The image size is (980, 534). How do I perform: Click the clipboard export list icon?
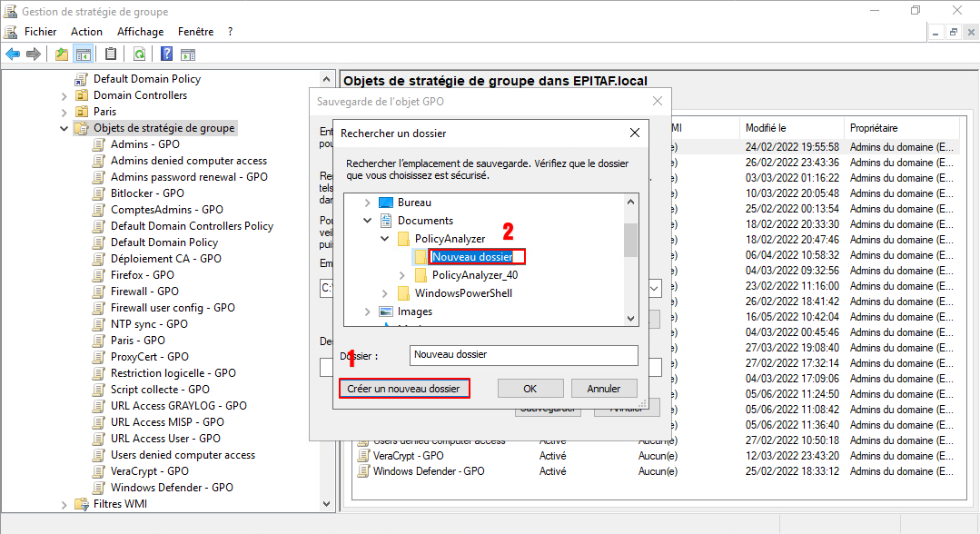111,54
